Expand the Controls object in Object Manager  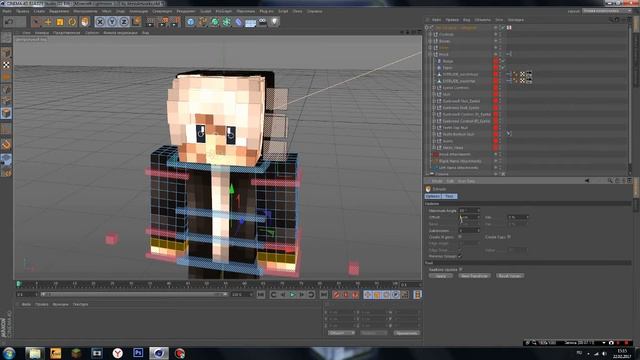[430, 34]
